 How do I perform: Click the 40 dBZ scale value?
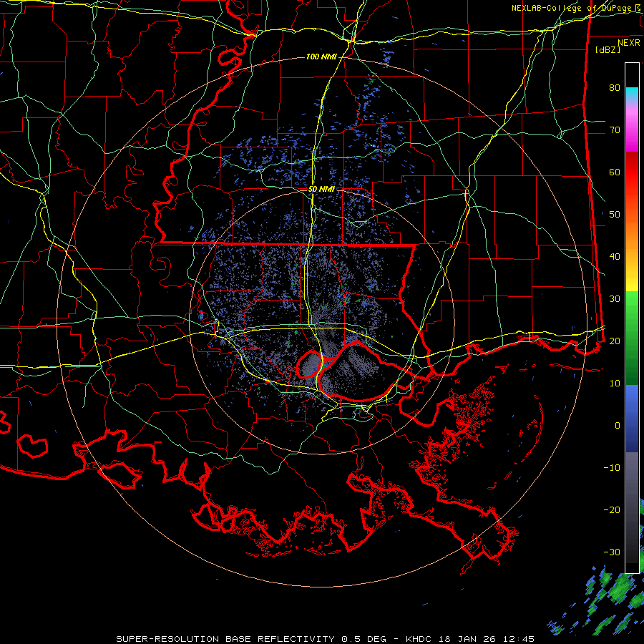point(615,257)
